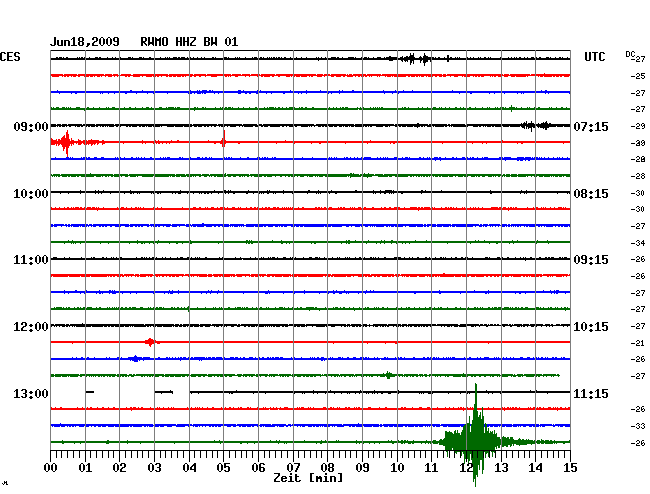
Task: Click the DC offset value -21
Action: [x=638, y=343]
